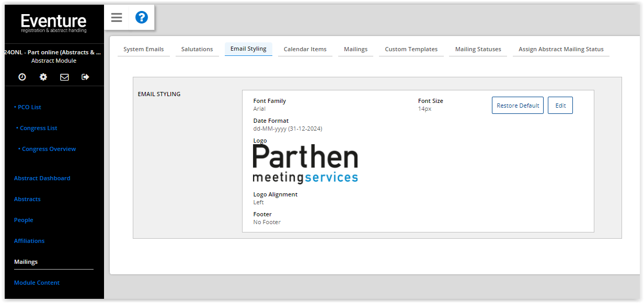644x303 pixels.
Task: Switch to the Custom Templates tab
Action: click(x=411, y=49)
